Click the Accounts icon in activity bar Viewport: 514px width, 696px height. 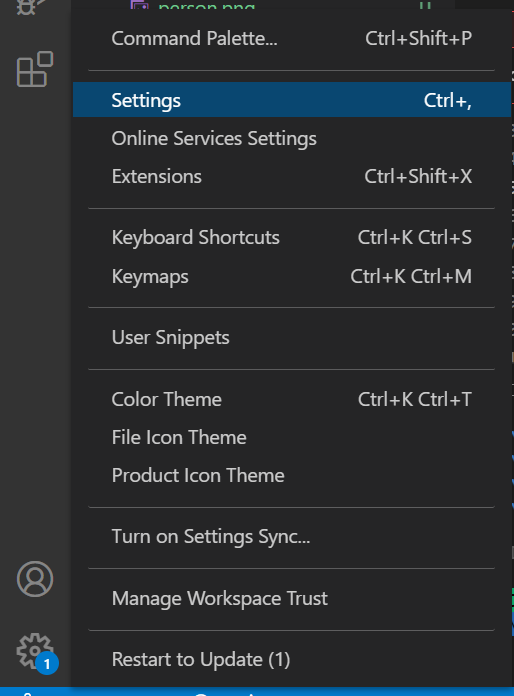click(35, 579)
